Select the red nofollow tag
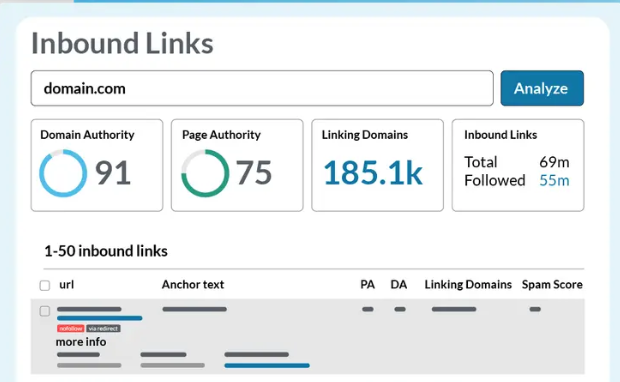The height and width of the screenshot is (382, 620). (x=70, y=329)
